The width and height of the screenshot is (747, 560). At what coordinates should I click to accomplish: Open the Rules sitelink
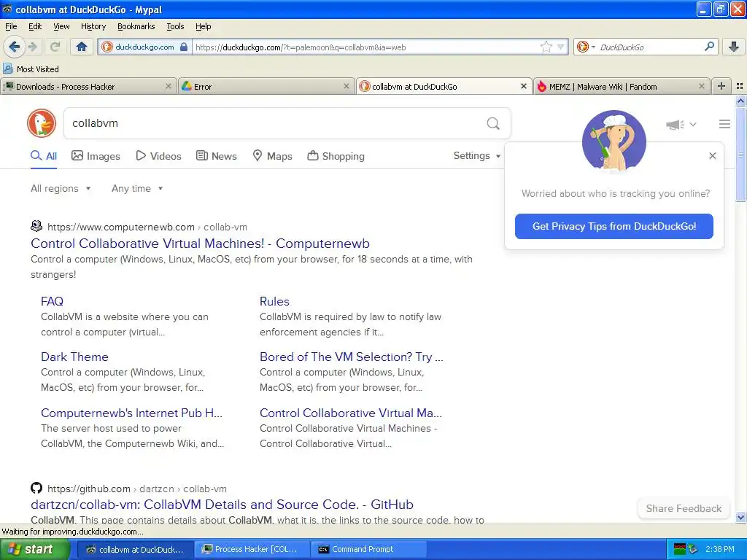click(274, 301)
